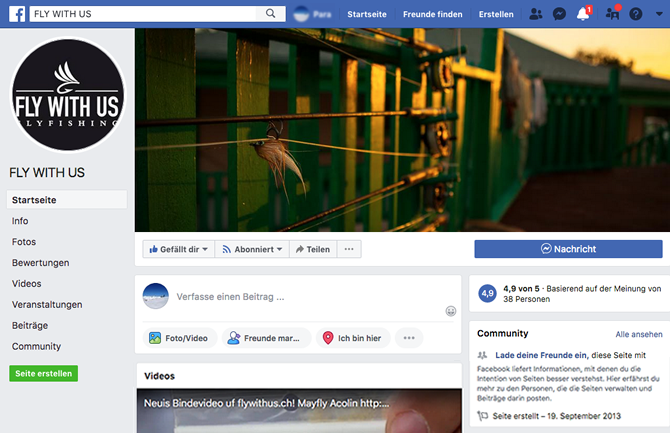Open the Gefällt dir dropdown
The width and height of the screenshot is (670, 433).
click(179, 249)
